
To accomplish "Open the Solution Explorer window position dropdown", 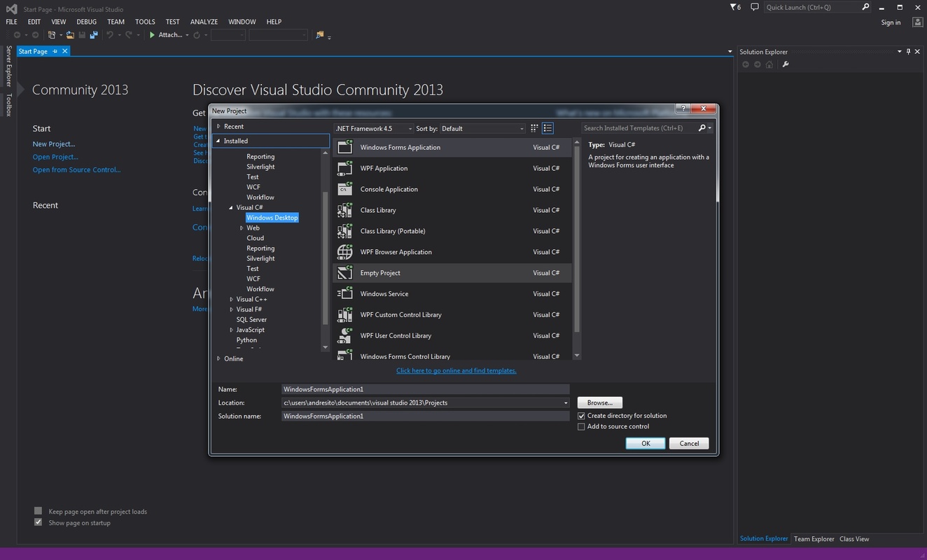I will (x=900, y=52).
